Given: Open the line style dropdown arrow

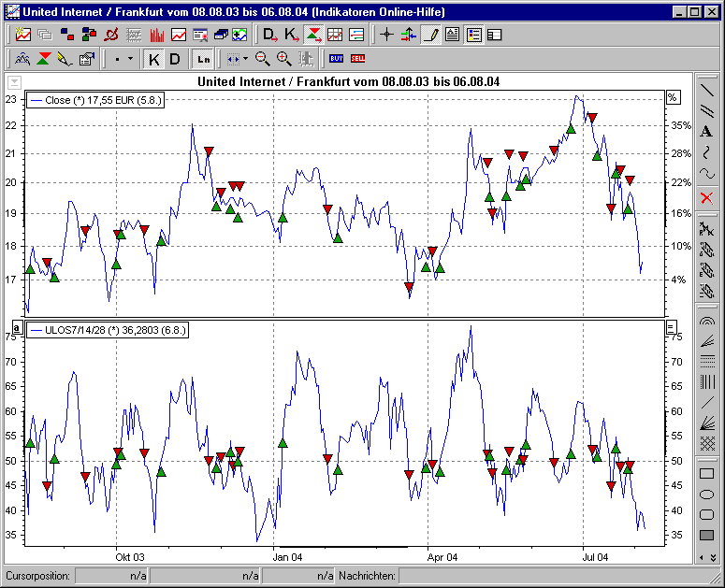Looking at the screenshot, I should (x=130, y=59).
